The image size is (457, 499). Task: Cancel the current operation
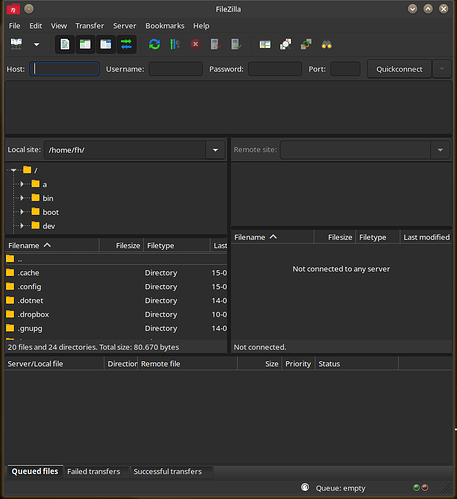[196, 44]
